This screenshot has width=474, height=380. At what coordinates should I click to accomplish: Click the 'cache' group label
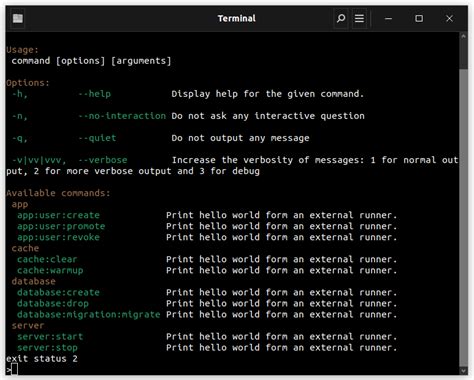[x=25, y=248]
